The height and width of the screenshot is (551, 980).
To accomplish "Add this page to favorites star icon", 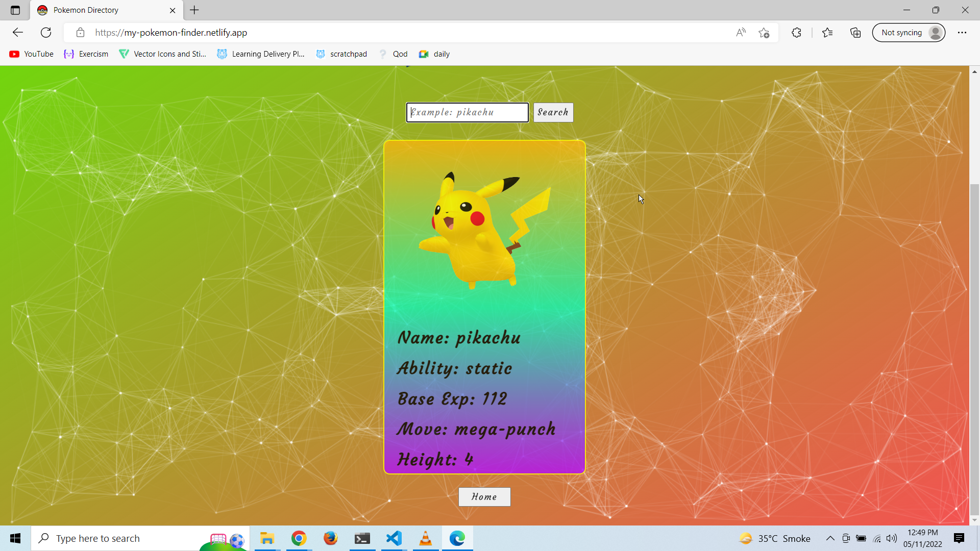I will (x=764, y=33).
